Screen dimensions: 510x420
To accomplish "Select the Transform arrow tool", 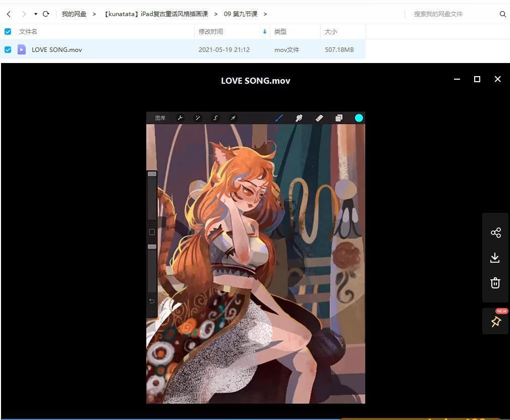I will (x=233, y=118).
